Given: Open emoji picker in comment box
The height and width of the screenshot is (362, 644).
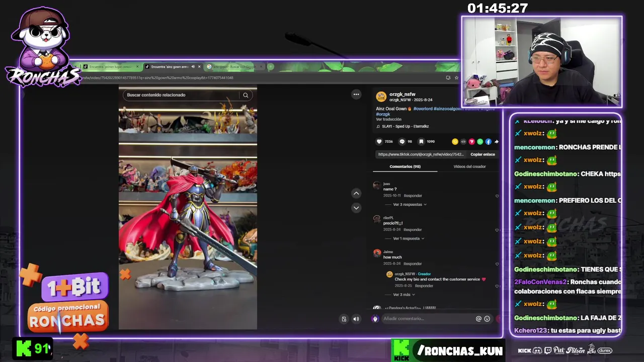Looking at the screenshot, I should click(x=487, y=319).
